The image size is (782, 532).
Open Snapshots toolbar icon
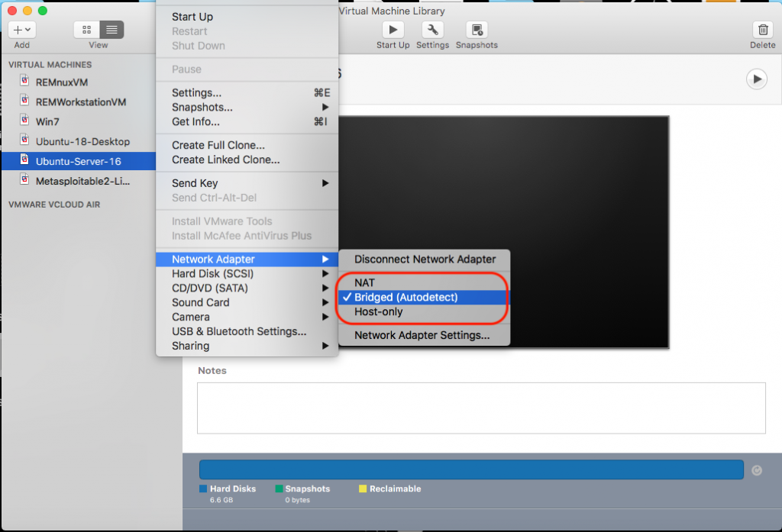pos(477,30)
